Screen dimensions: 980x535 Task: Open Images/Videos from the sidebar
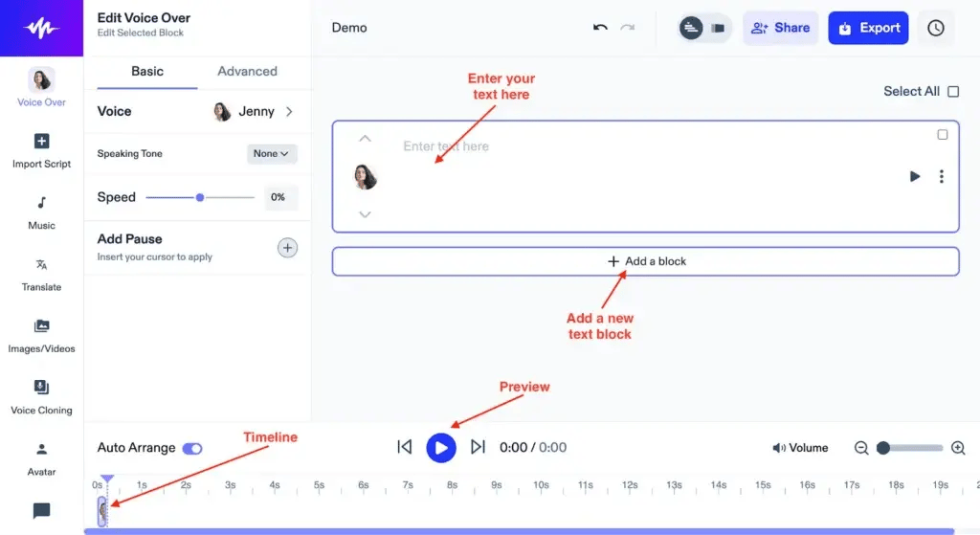[x=41, y=335]
